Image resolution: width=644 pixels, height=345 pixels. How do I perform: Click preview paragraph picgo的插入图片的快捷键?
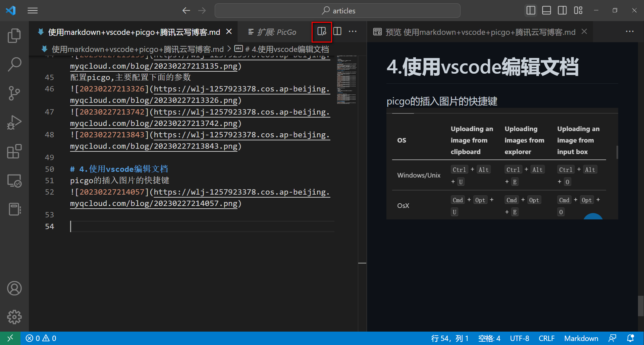click(442, 101)
